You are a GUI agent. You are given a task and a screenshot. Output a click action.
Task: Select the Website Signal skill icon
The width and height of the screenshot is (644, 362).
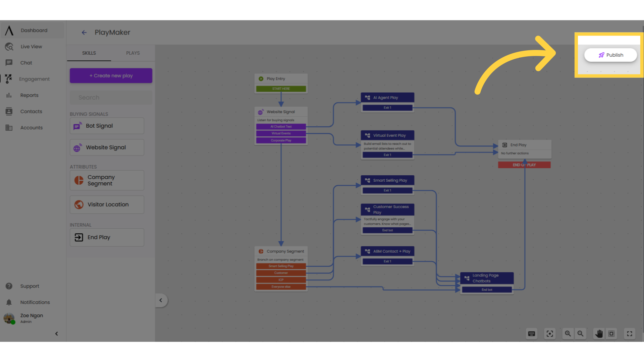click(x=78, y=147)
